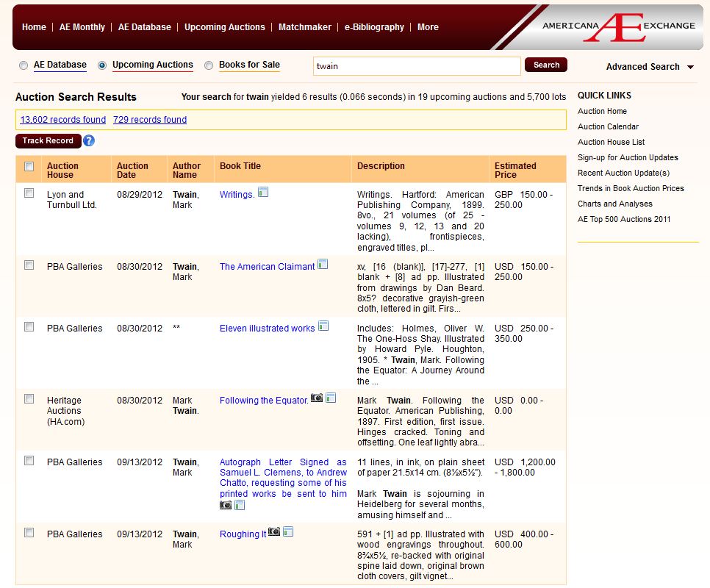710x588 pixels.
Task: Open Trends in Book Auction Prices link
Action: pos(631,188)
